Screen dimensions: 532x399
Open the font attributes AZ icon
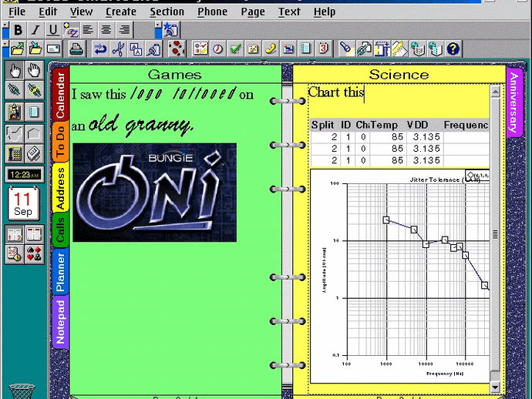point(71,30)
